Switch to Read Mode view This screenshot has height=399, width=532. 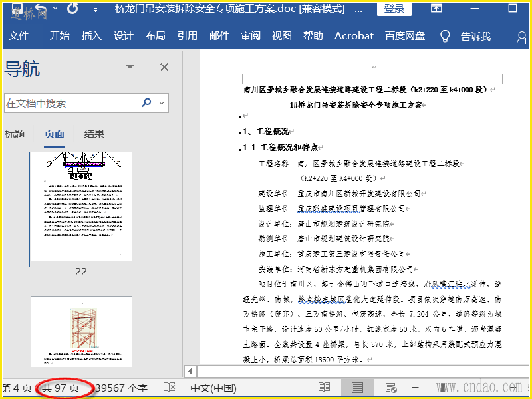[324, 388]
